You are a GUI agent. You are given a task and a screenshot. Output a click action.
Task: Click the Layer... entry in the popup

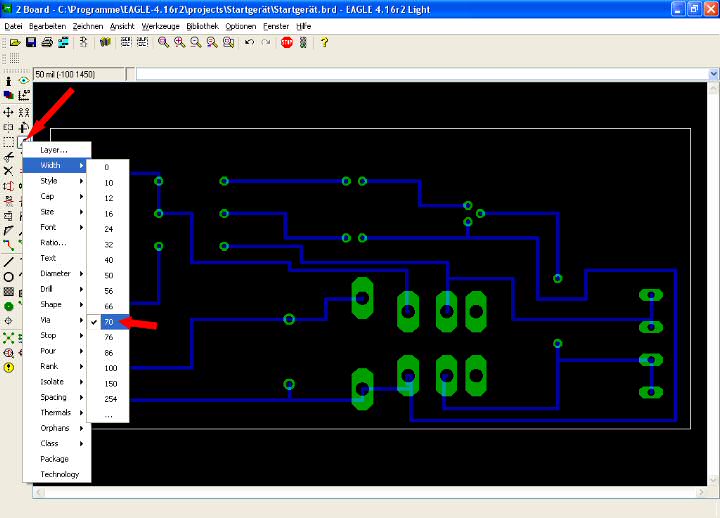pyautogui.click(x=54, y=150)
